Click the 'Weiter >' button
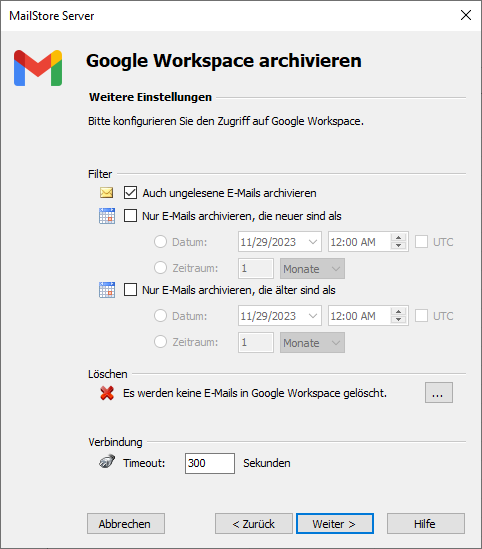Viewport: 482px width, 549px height. coord(335,524)
